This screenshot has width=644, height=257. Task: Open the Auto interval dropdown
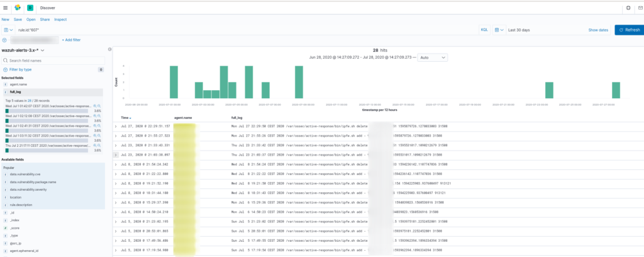point(433,57)
